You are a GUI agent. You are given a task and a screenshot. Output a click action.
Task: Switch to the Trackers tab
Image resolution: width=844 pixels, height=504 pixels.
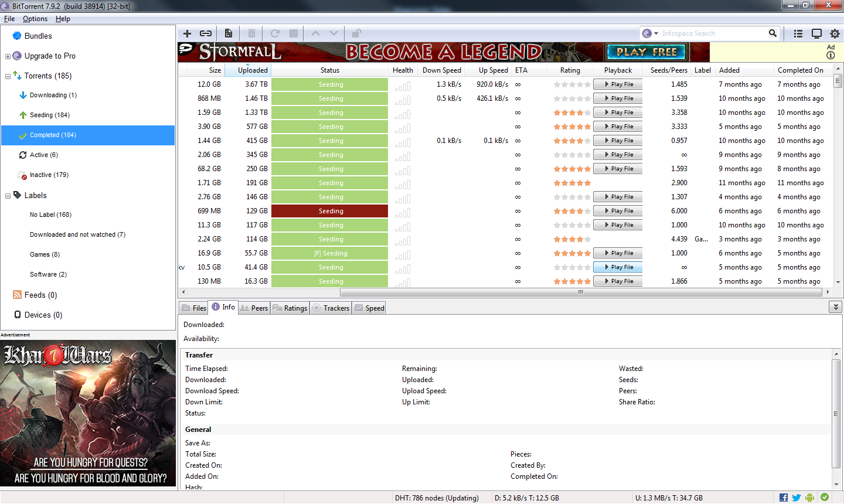click(331, 308)
